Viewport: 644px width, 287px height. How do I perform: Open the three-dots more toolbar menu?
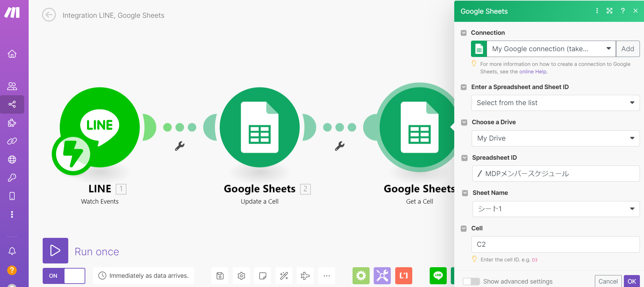[327, 276]
